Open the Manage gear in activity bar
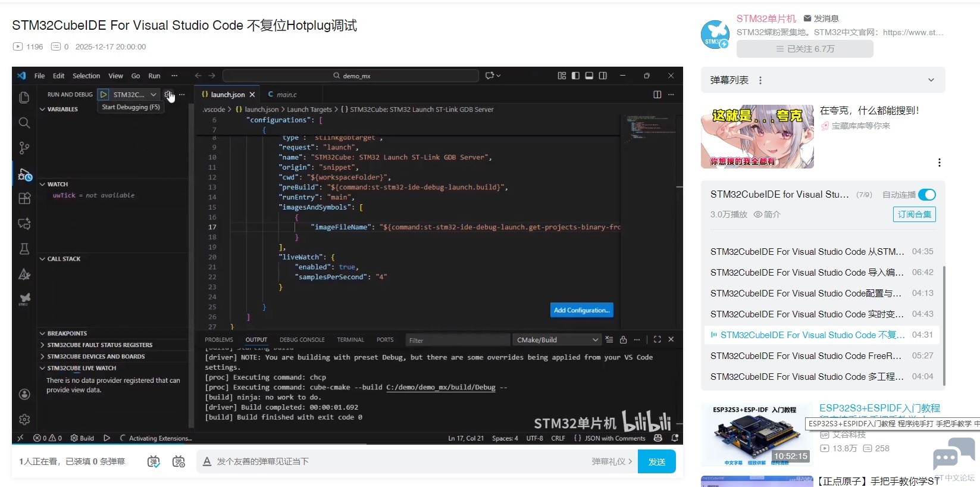Image resolution: width=980 pixels, height=487 pixels. [24, 420]
